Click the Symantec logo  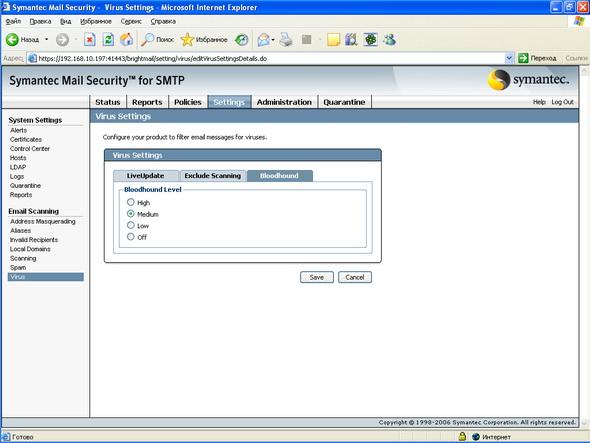point(528,80)
